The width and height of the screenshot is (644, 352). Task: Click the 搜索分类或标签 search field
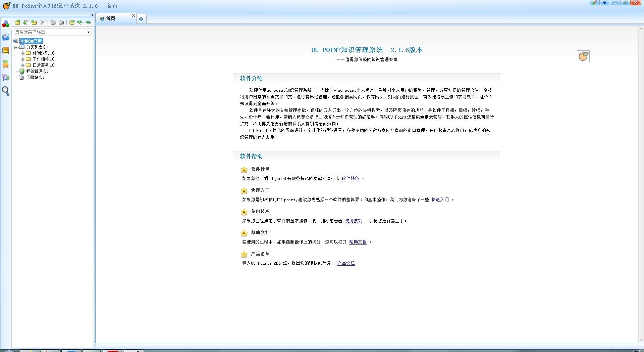(50, 32)
